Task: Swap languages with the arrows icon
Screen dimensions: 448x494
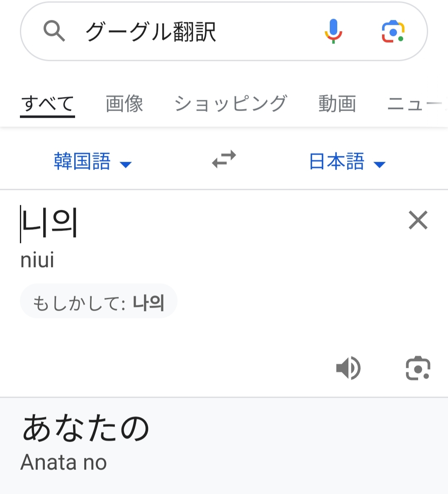Action: 224,159
